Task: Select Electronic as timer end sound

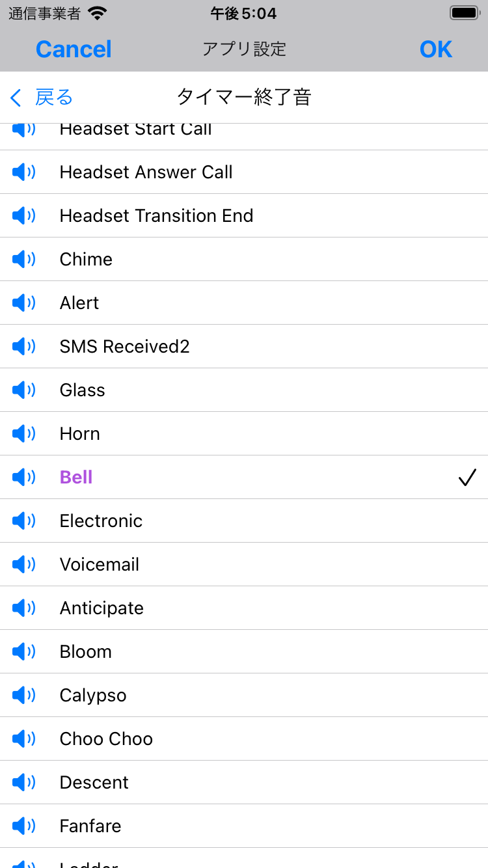Action: pyautogui.click(x=244, y=521)
